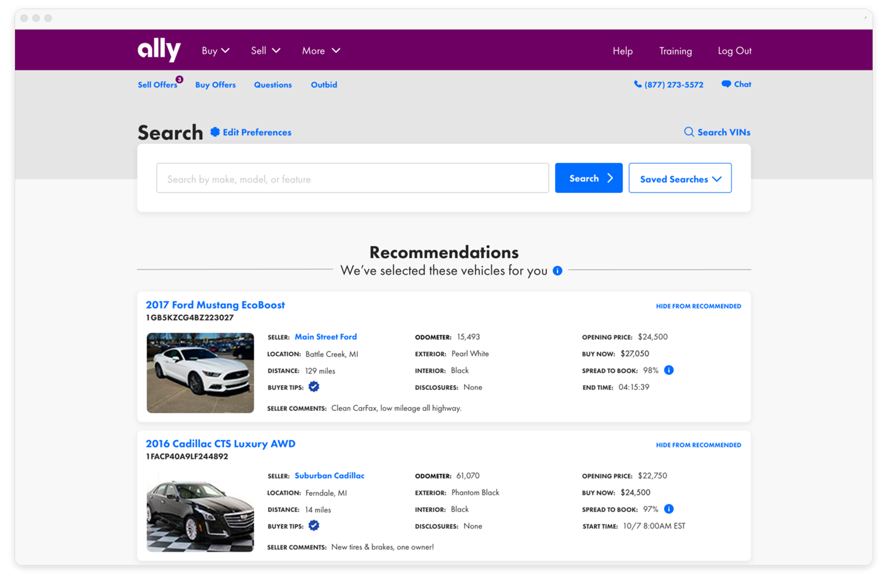This screenshot has height=588, width=887.
Task: Open seller Main Street Ford
Action: point(326,337)
